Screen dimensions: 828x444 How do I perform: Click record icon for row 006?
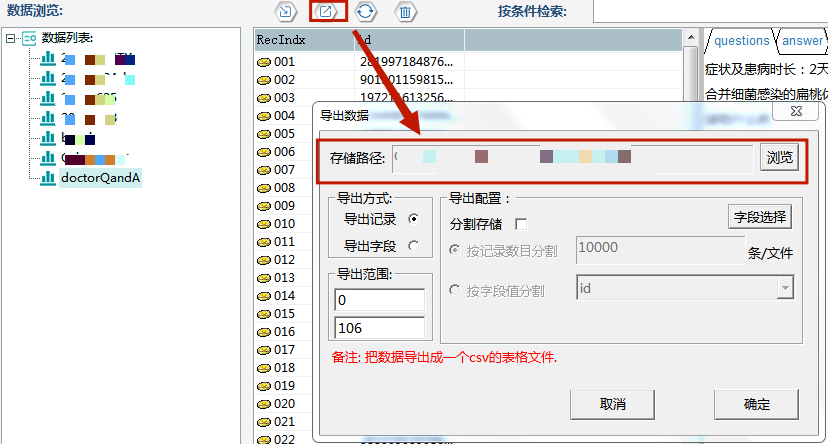tap(264, 152)
